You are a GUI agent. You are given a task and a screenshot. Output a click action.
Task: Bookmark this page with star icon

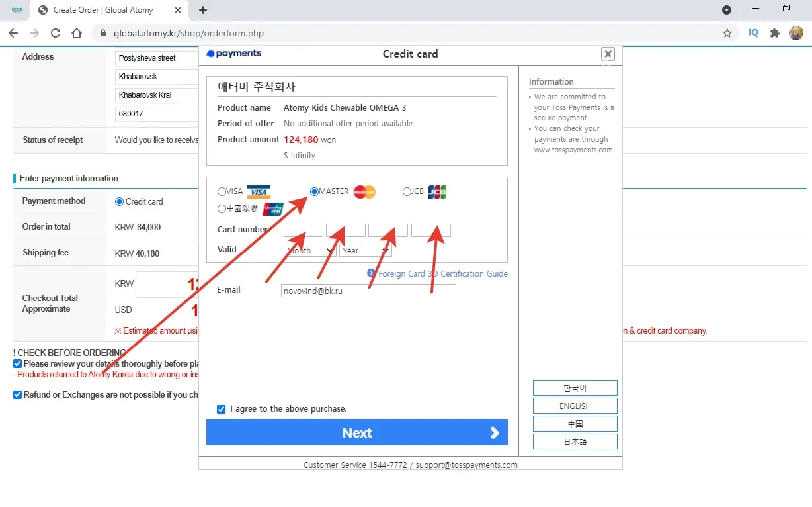point(727,33)
